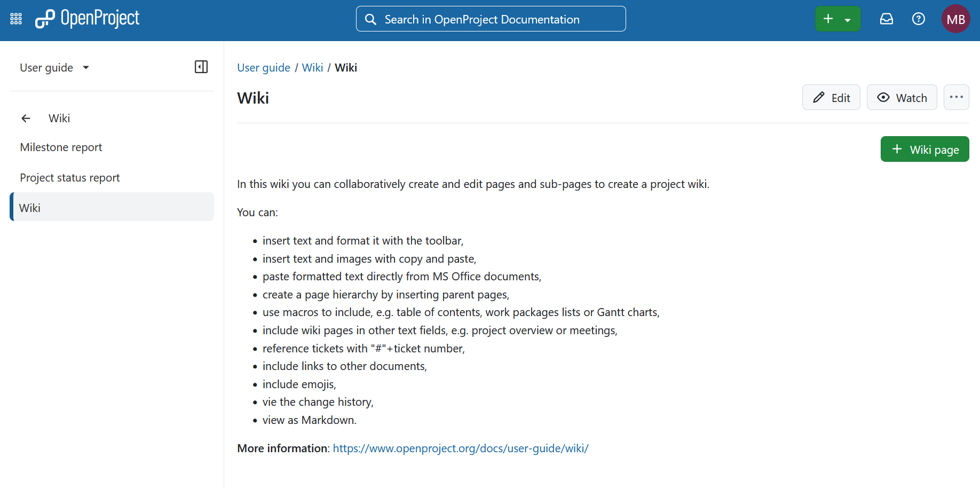The width and height of the screenshot is (980, 488).
Task: Collapse the sidebar with the panel icon
Action: tap(201, 67)
